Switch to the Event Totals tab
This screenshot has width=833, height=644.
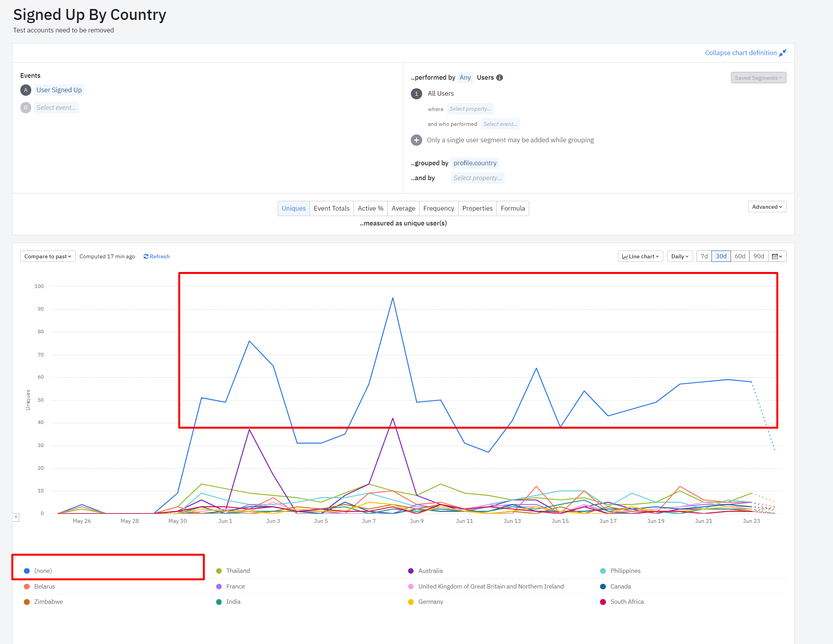[331, 208]
